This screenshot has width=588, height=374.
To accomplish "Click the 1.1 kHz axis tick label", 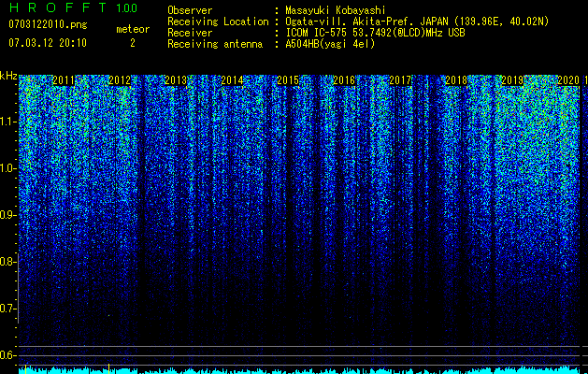I will pyautogui.click(x=8, y=122).
